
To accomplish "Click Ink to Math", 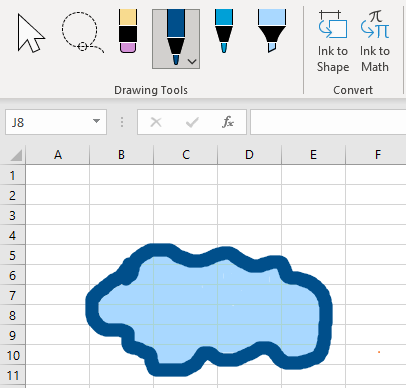I will (375, 41).
